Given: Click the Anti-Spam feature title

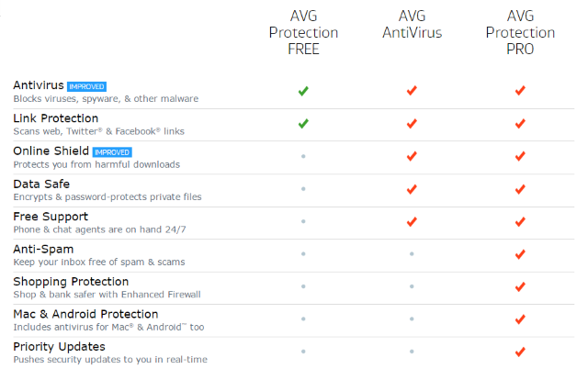Looking at the screenshot, I should (43, 249).
